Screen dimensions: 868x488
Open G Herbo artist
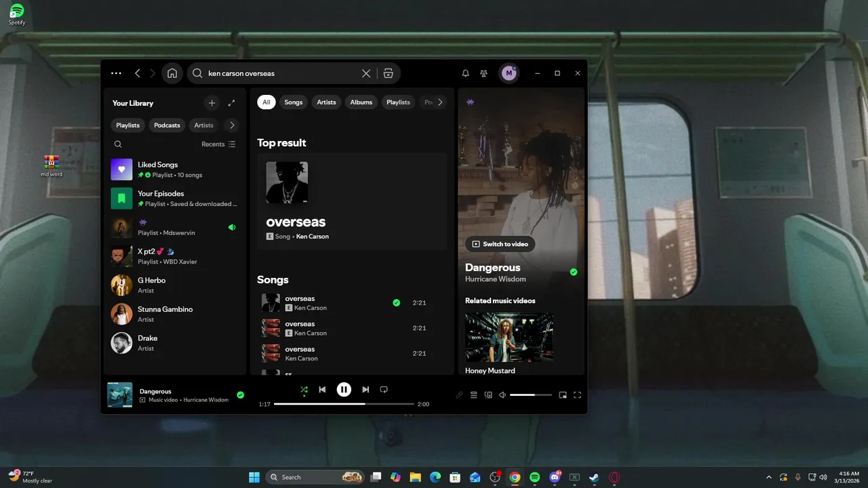[x=175, y=285]
